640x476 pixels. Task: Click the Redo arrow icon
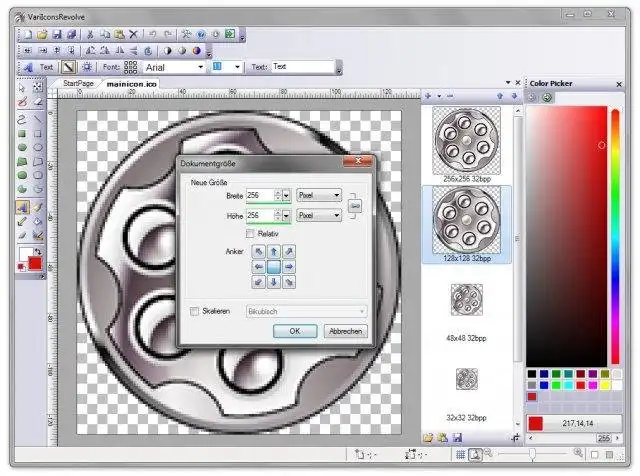(167, 35)
